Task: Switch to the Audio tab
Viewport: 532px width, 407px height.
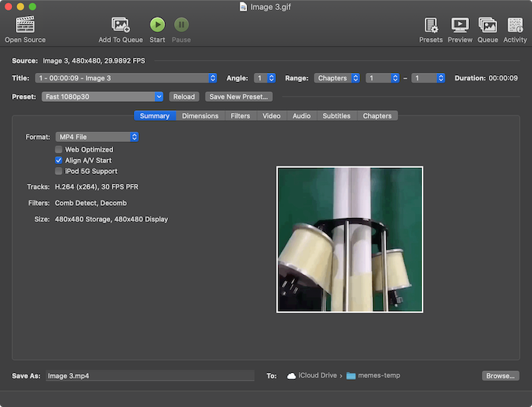Action: pyautogui.click(x=302, y=116)
